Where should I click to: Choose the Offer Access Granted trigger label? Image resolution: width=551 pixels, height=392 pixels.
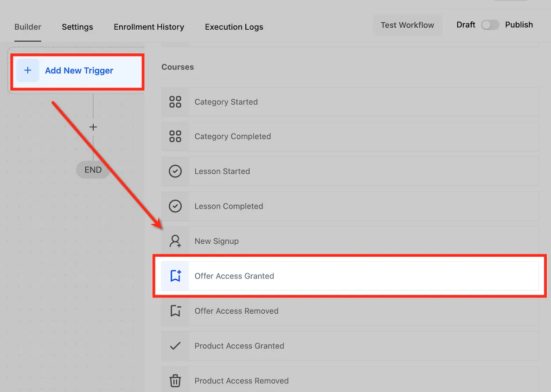point(234,276)
